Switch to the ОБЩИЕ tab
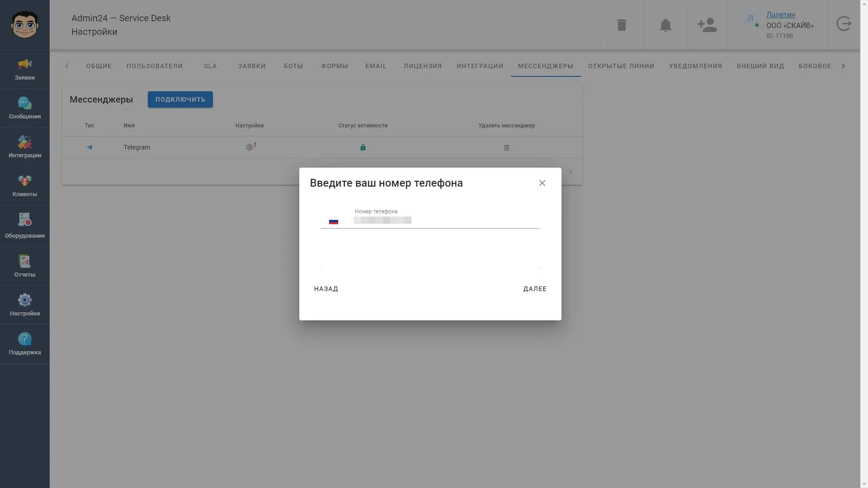Viewport: 868px width, 488px height. pyautogui.click(x=99, y=66)
